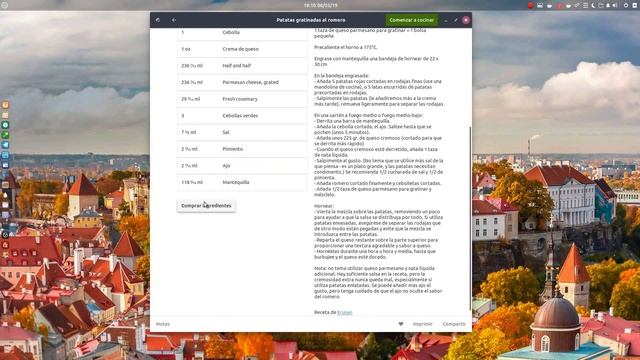640x360 pixels.
Task: Select the Cebolla ingredient row
Action: (242, 32)
